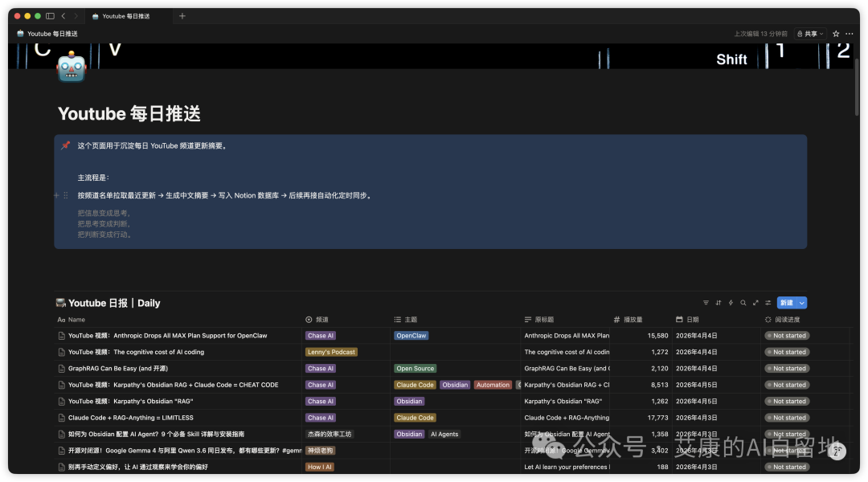Open the database filter icon
Image resolution: width=868 pixels, height=482 pixels.
tap(706, 303)
